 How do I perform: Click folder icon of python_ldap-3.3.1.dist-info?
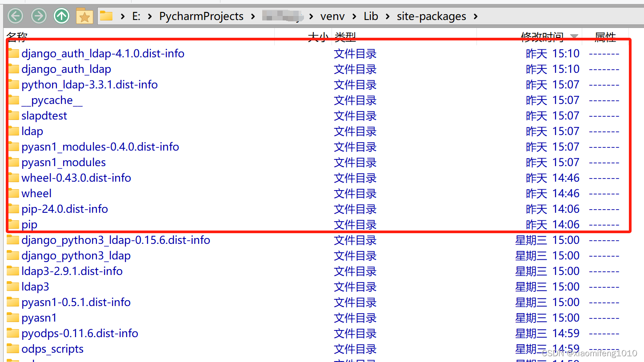(13, 84)
